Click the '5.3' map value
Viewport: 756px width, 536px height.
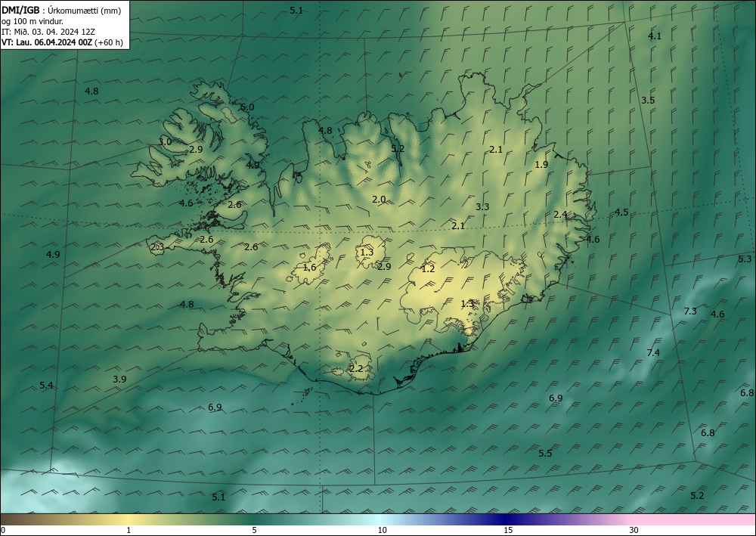[745, 259]
